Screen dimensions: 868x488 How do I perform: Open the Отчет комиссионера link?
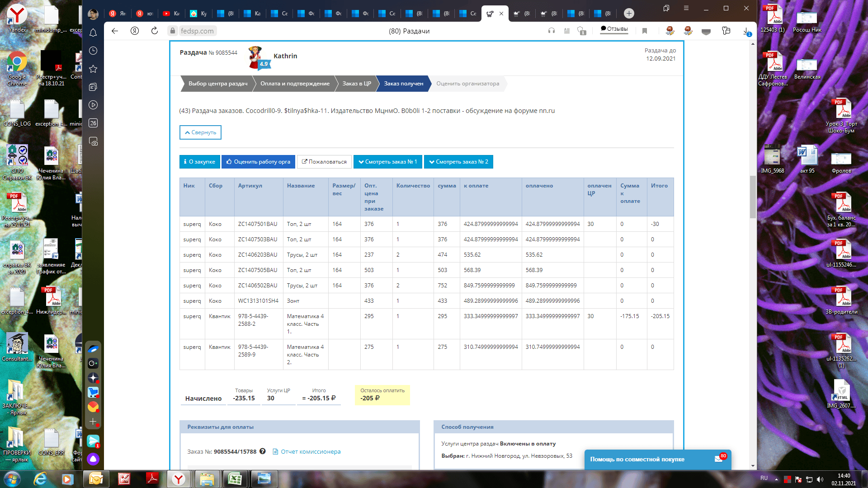(x=311, y=451)
